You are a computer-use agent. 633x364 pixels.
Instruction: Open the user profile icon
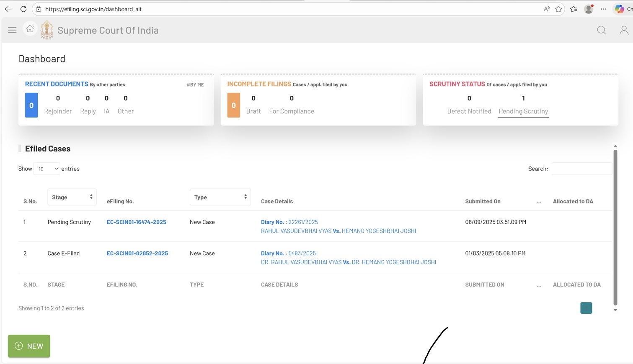click(x=623, y=30)
